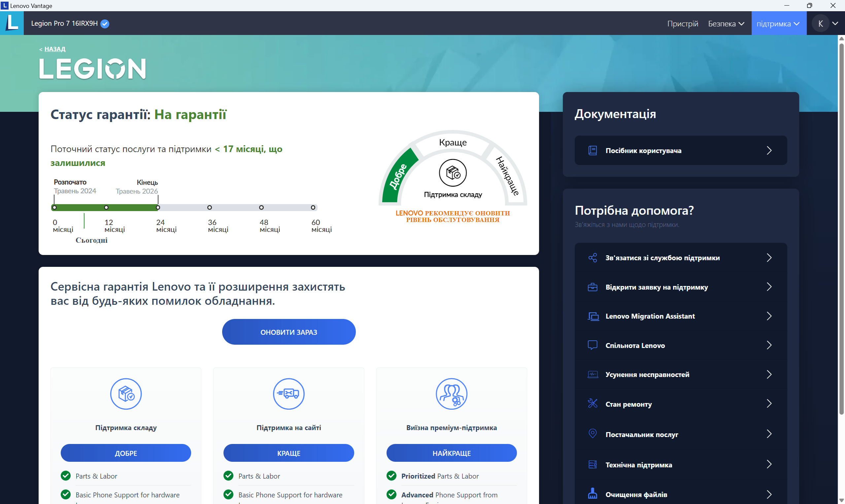Click the user guide book icon

pyautogui.click(x=592, y=150)
